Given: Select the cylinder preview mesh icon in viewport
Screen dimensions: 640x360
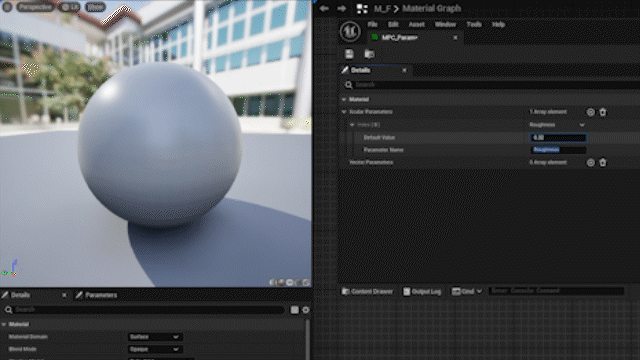Looking at the screenshot, I should (272, 282).
